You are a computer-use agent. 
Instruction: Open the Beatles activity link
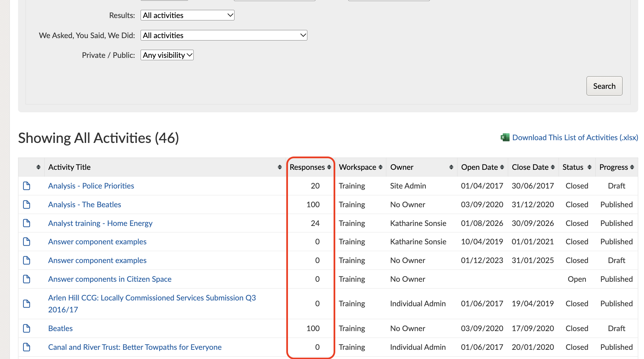[61, 328]
